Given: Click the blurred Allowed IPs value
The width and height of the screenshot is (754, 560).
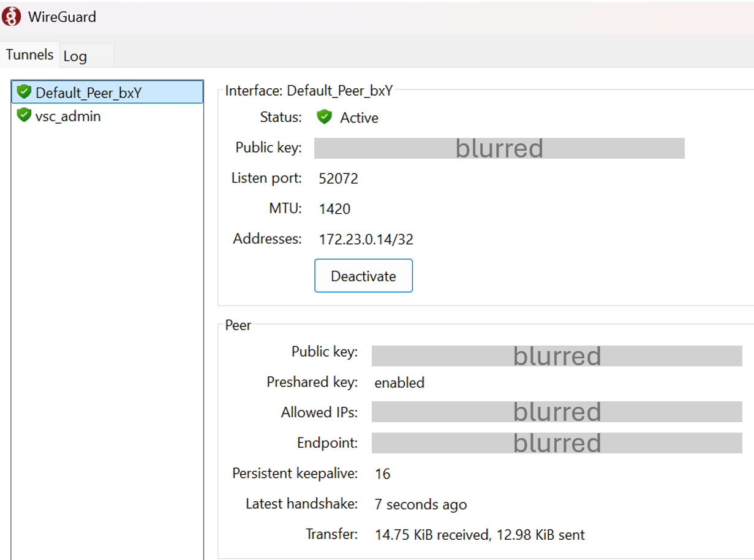Looking at the screenshot, I should point(556,412).
